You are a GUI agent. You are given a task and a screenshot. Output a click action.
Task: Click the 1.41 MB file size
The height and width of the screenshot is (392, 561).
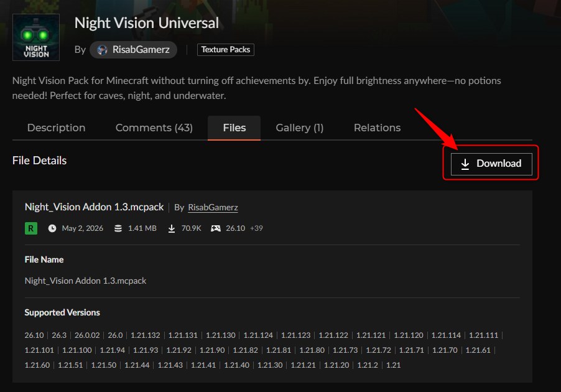[142, 228]
